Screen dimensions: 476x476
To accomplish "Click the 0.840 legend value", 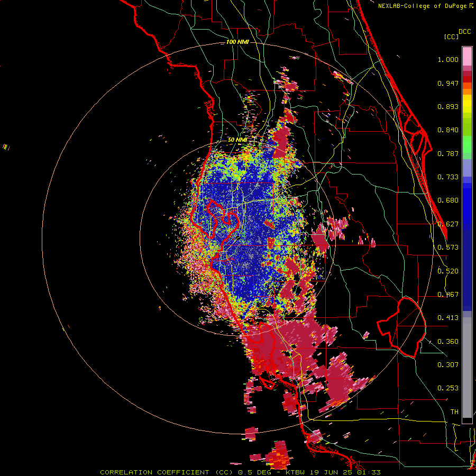I will point(448,130).
